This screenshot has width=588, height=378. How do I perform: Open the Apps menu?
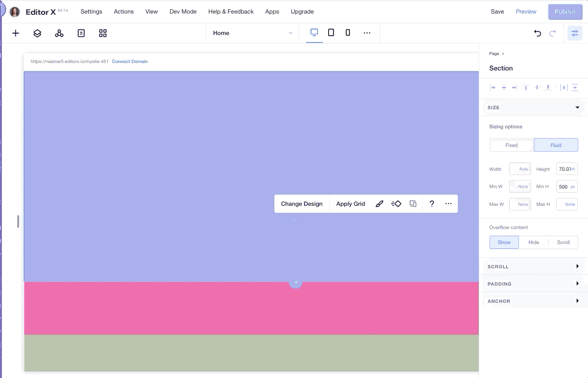point(272,12)
